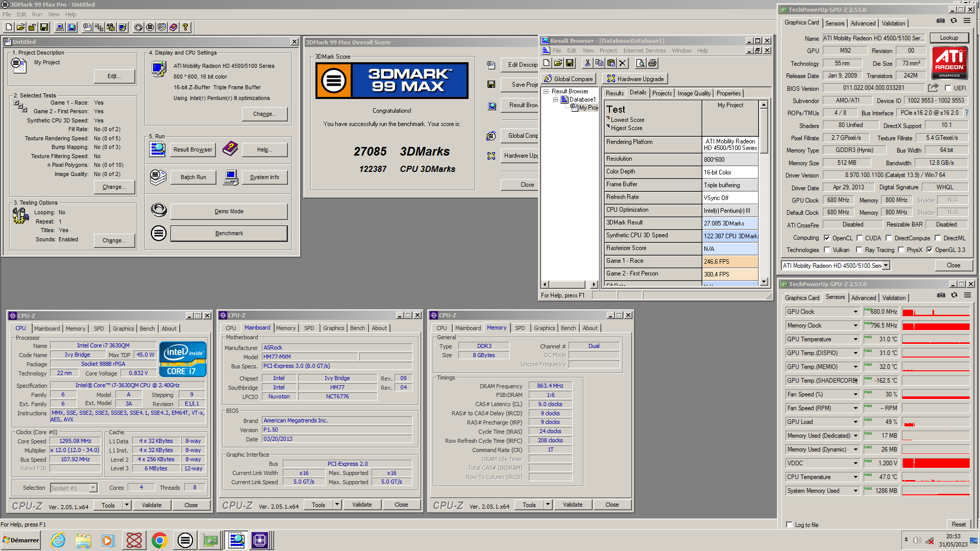Click refresh icon in upper GPU-Z window
Screen dimensions: 980x551
953,21
